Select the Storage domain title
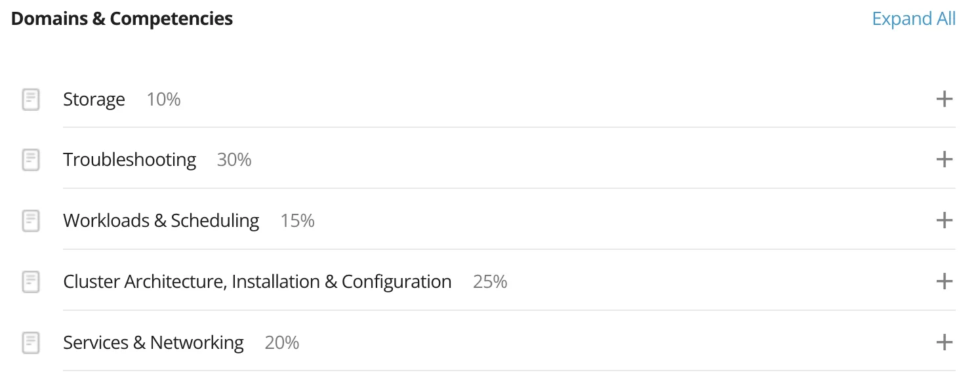Viewport: 980px width, 383px height. 94,100
